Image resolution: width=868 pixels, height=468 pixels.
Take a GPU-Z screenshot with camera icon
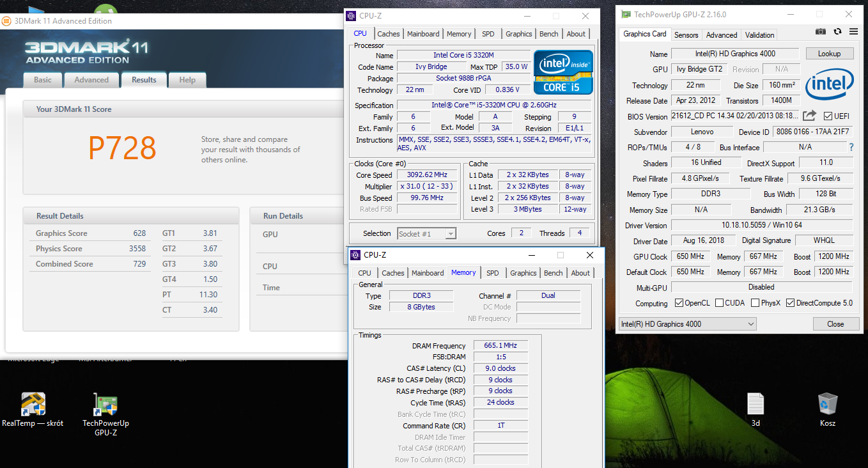pos(821,31)
